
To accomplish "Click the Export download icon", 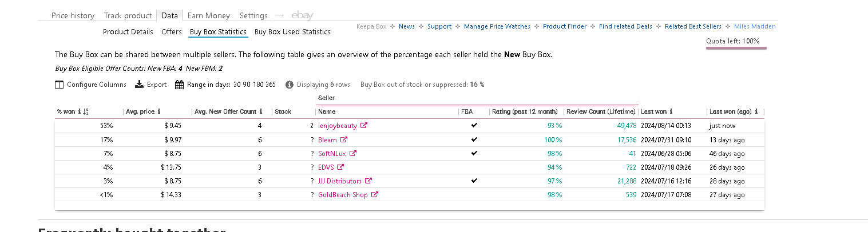I will [139, 85].
